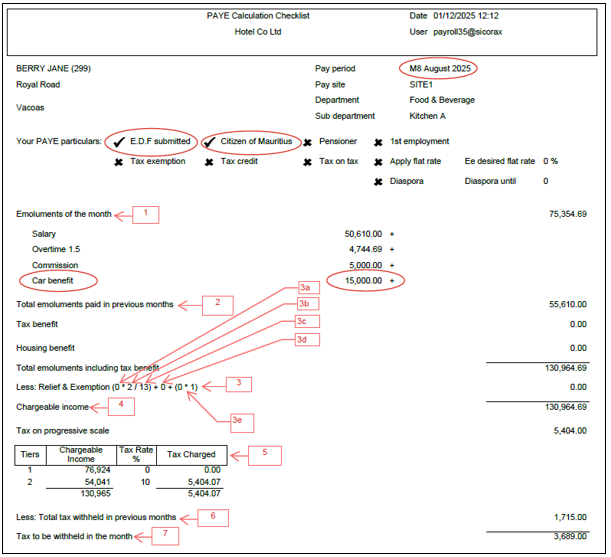Toggle the Pensioner cross mark

pyautogui.click(x=308, y=142)
